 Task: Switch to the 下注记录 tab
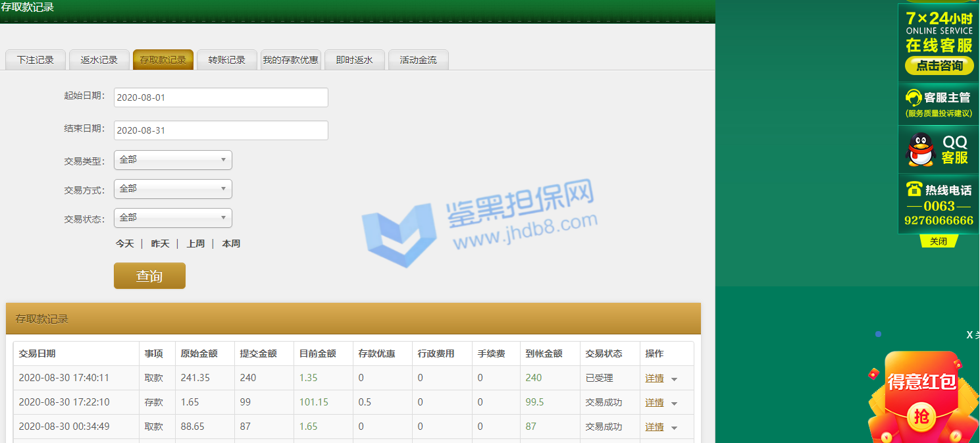(x=36, y=60)
